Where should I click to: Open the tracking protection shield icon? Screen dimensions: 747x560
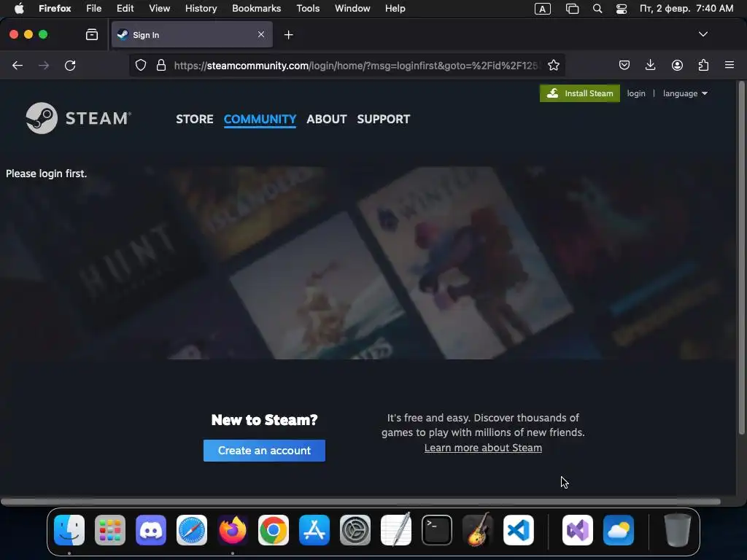pyautogui.click(x=141, y=65)
